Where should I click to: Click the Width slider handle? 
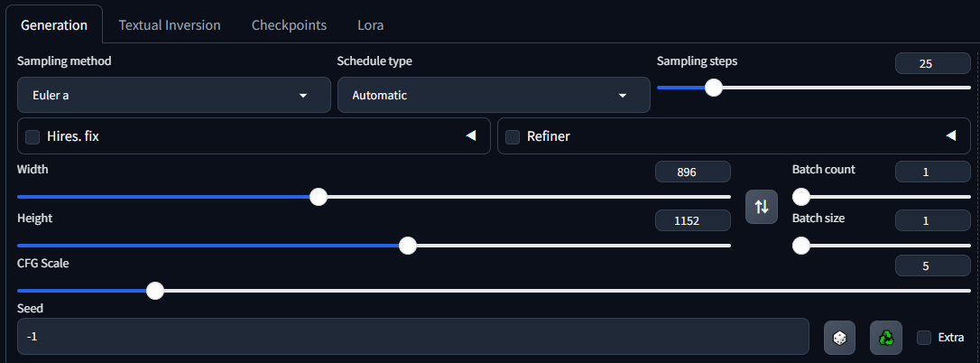[x=319, y=196]
